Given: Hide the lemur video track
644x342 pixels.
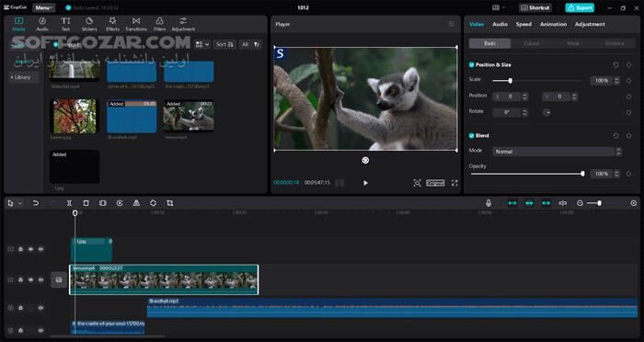Looking at the screenshot, I should pyautogui.click(x=30, y=279).
